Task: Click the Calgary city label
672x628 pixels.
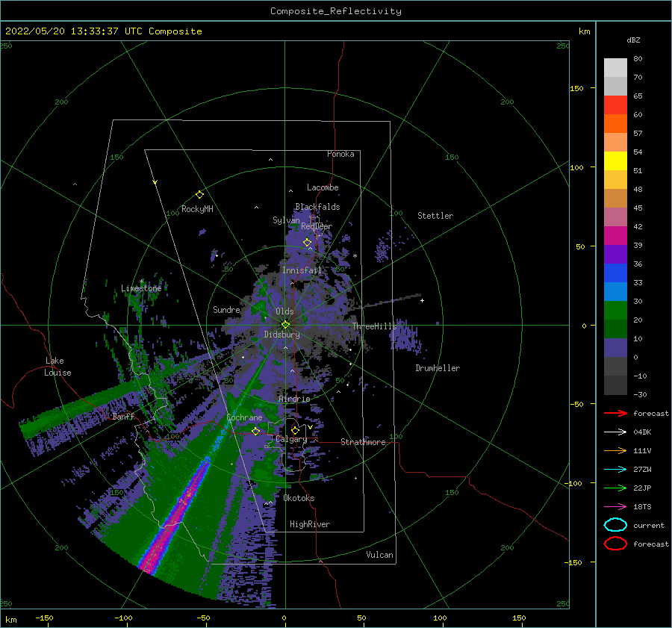Action: pos(291,439)
